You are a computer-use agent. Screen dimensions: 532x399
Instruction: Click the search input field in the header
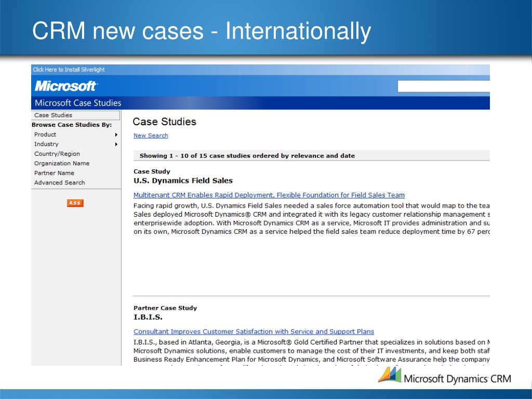(444, 86)
